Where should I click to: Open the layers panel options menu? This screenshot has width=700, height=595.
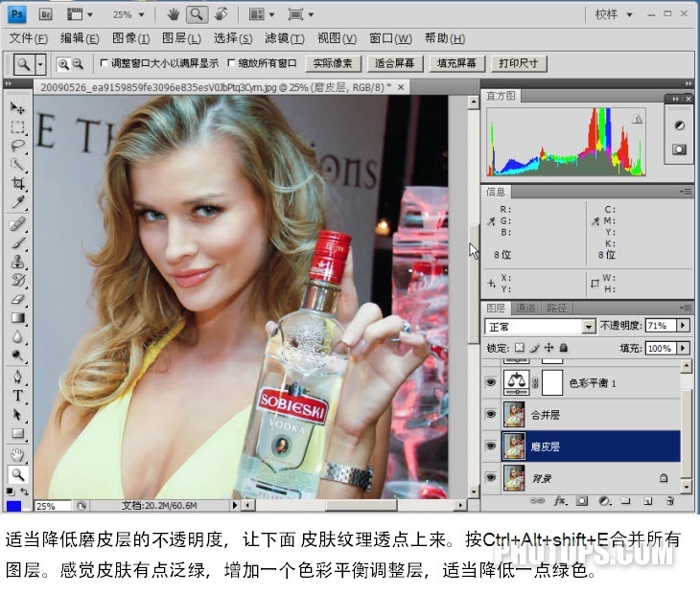(686, 308)
